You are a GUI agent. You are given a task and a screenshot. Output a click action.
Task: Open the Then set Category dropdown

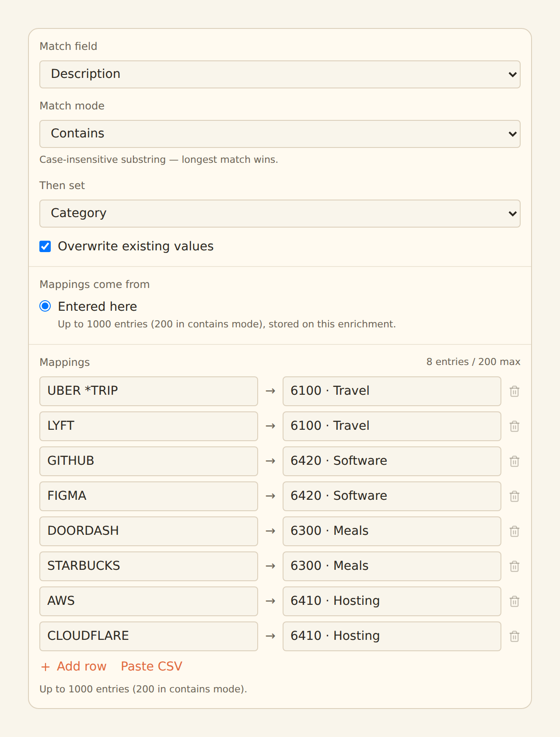pyautogui.click(x=280, y=214)
